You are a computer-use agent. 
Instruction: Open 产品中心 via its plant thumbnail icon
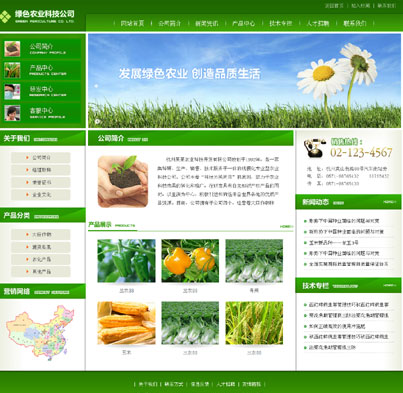click(12, 70)
